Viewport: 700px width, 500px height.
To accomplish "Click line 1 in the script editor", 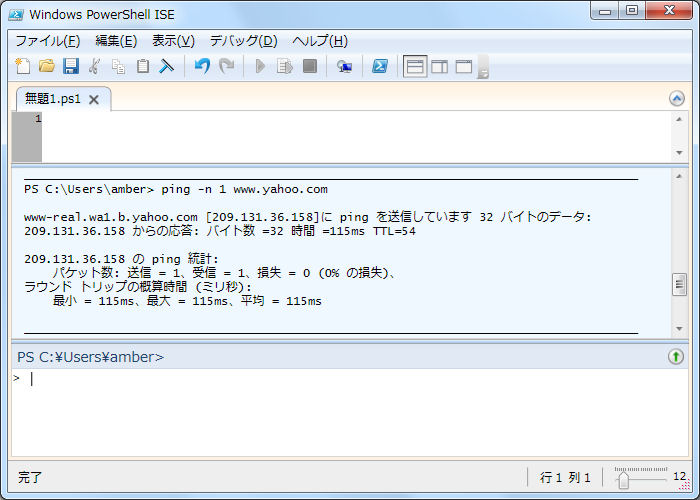I will 356,119.
